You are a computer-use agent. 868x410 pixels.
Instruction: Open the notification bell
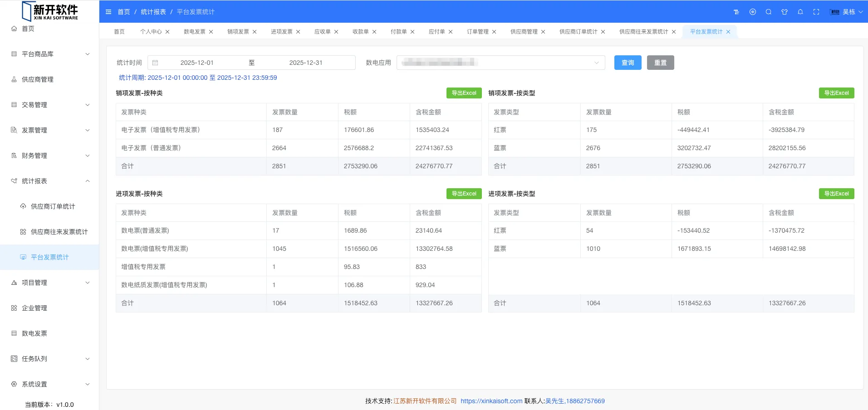click(800, 12)
